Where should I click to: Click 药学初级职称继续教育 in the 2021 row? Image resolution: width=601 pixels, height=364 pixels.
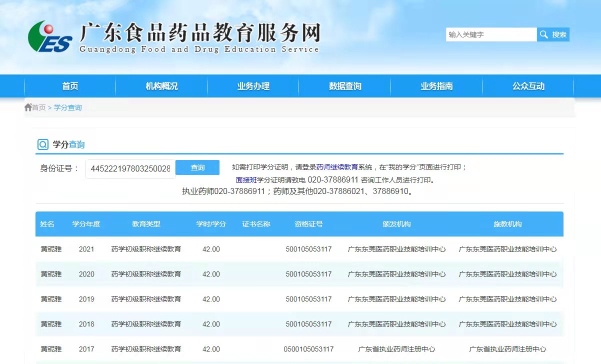point(146,249)
